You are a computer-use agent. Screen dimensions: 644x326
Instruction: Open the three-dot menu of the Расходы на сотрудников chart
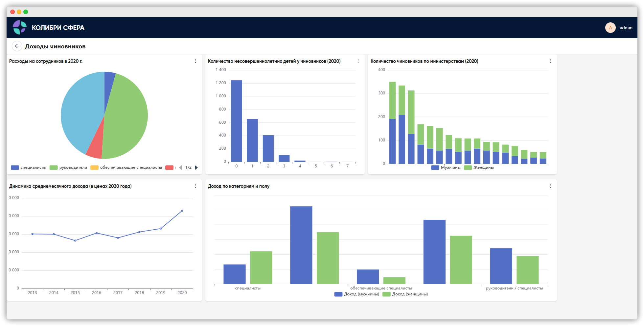[195, 61]
